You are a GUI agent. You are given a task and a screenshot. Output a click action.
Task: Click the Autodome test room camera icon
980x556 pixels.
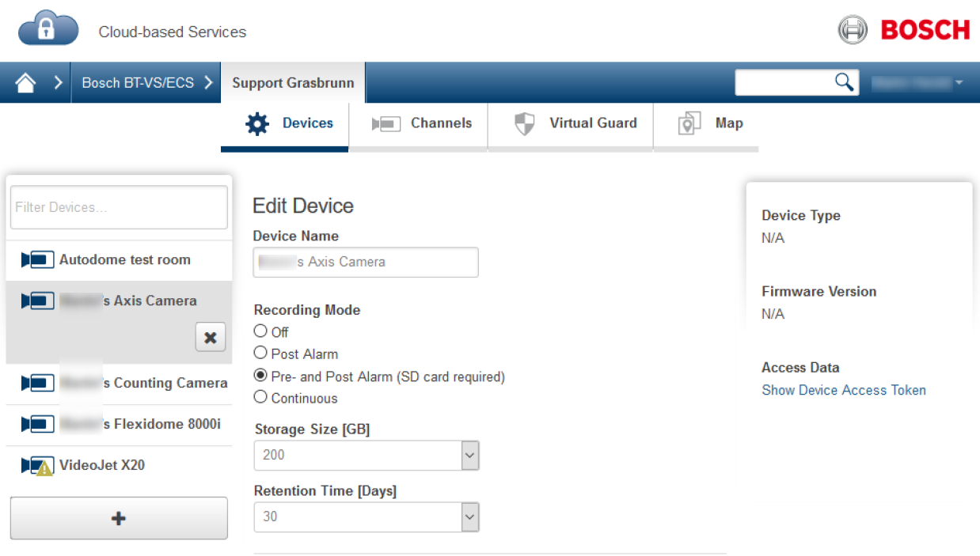tap(38, 259)
